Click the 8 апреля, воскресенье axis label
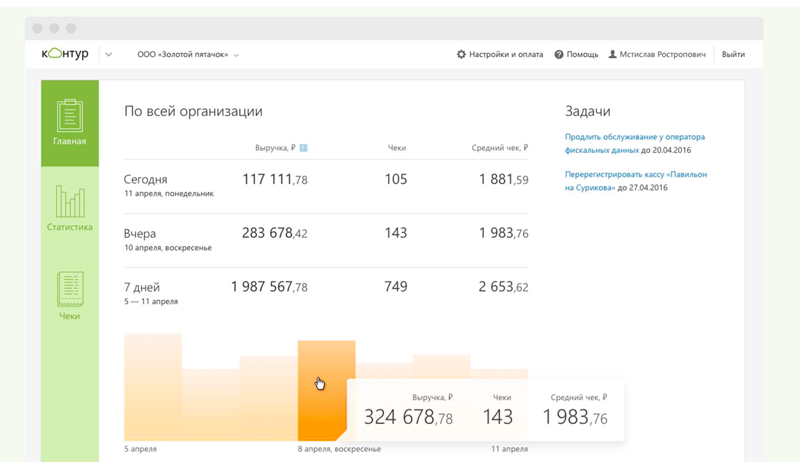This screenshot has width=800, height=462. click(x=339, y=449)
